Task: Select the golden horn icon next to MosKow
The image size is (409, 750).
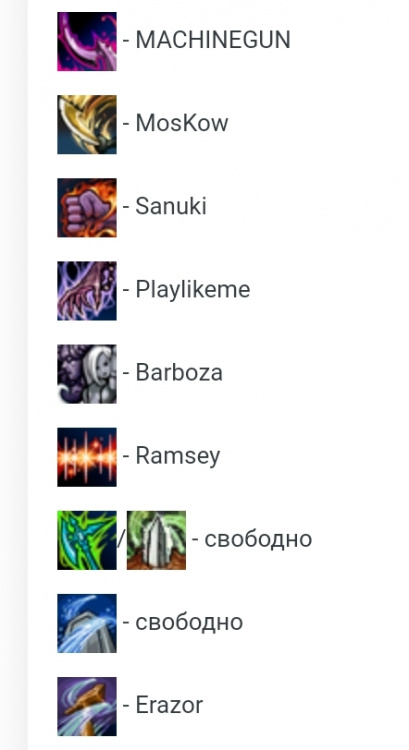Action: [87, 124]
